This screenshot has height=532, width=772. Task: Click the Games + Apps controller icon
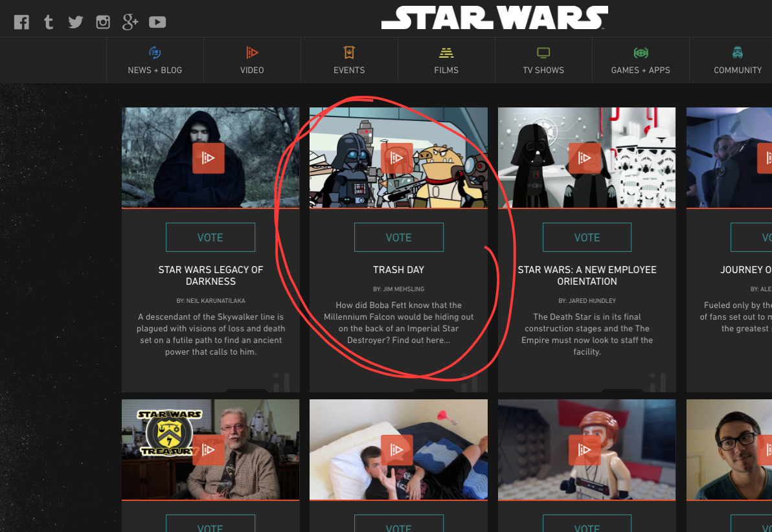(x=641, y=52)
